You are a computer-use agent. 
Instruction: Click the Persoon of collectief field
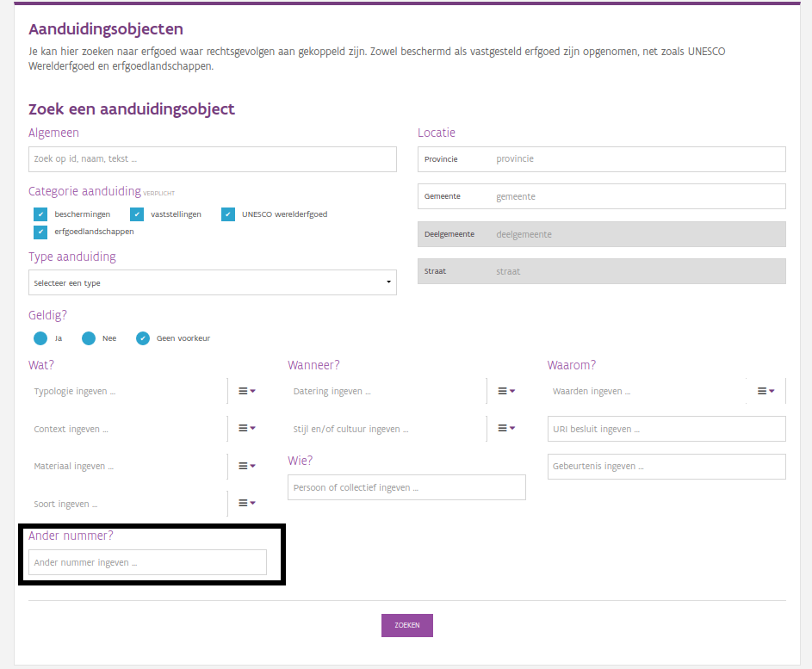[406, 487]
